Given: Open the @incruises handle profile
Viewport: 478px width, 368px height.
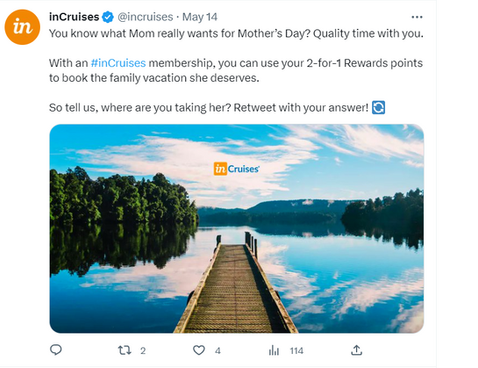Looking at the screenshot, I should pos(145,17).
